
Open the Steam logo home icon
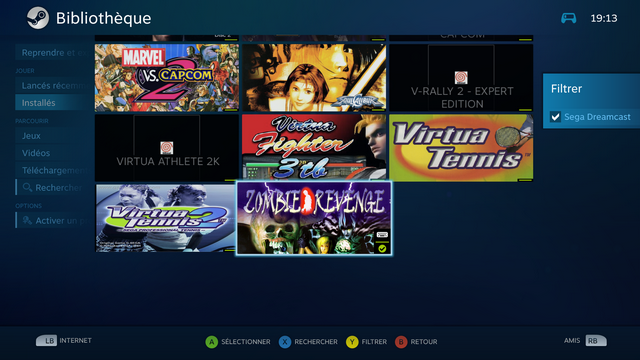pos(38,18)
